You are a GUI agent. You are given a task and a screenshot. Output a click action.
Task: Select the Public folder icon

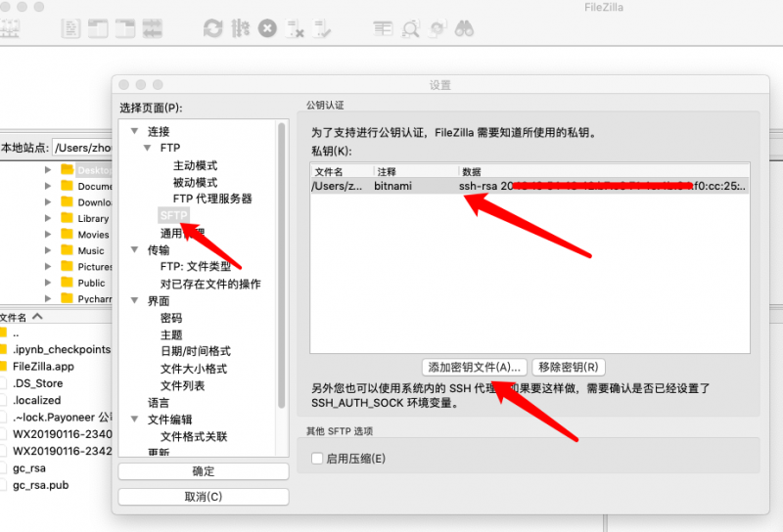[x=67, y=282]
